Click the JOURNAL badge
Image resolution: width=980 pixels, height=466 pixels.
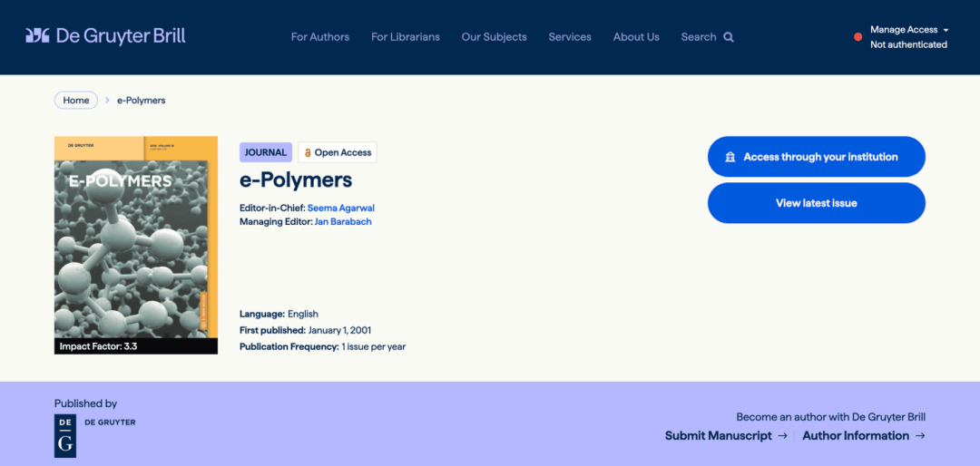coord(266,152)
